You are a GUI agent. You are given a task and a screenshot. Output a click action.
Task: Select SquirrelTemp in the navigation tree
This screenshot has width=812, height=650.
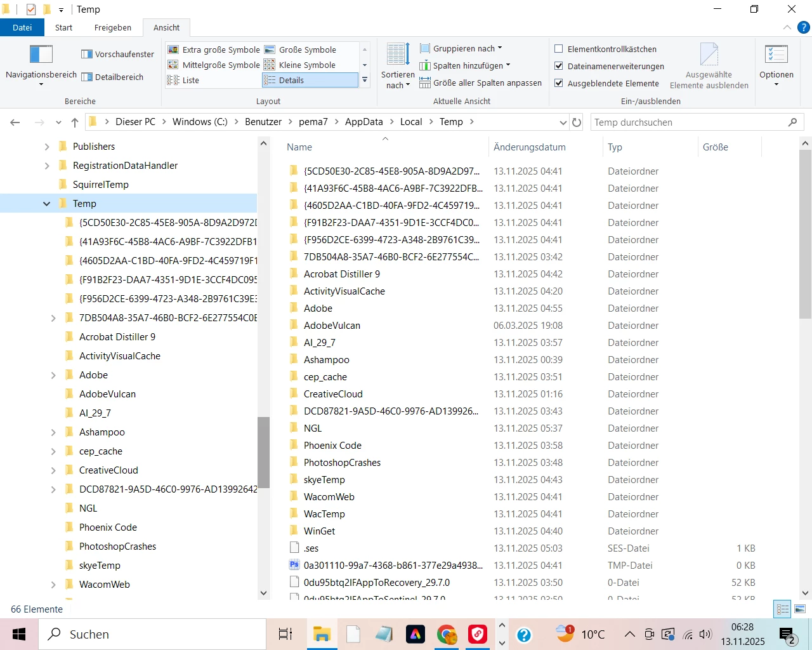(100, 185)
